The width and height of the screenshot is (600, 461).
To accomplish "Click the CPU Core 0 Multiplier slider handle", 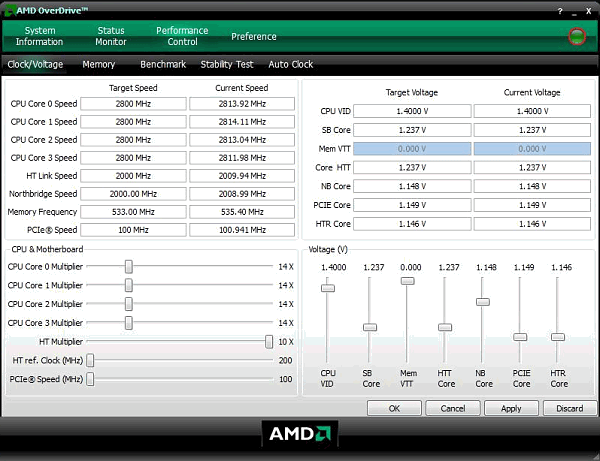I will coord(129,267).
